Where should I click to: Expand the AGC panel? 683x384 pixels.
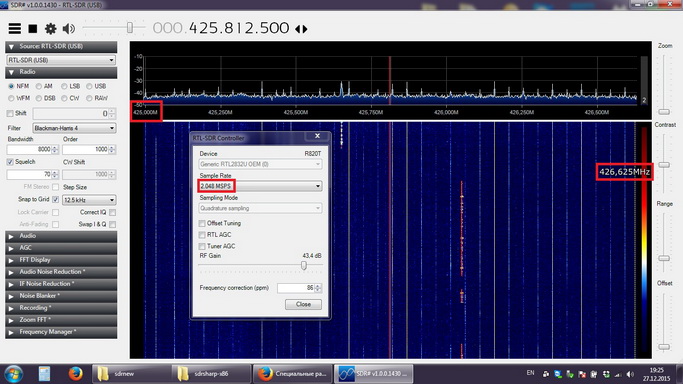tap(61, 248)
